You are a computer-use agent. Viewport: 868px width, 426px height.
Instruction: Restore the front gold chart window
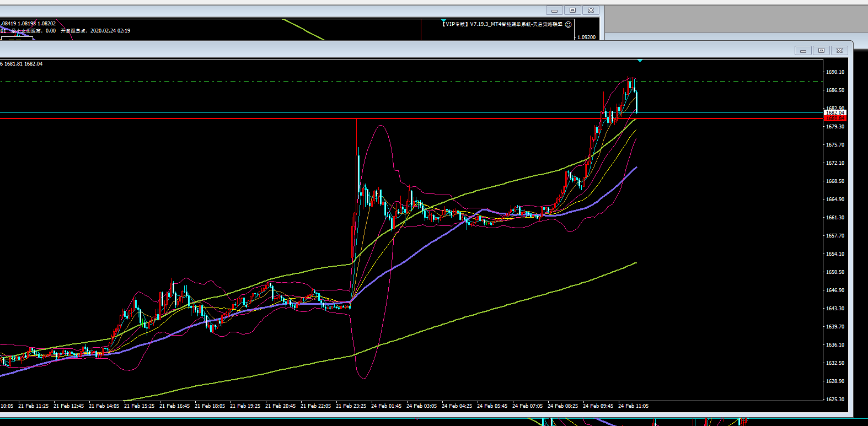821,50
